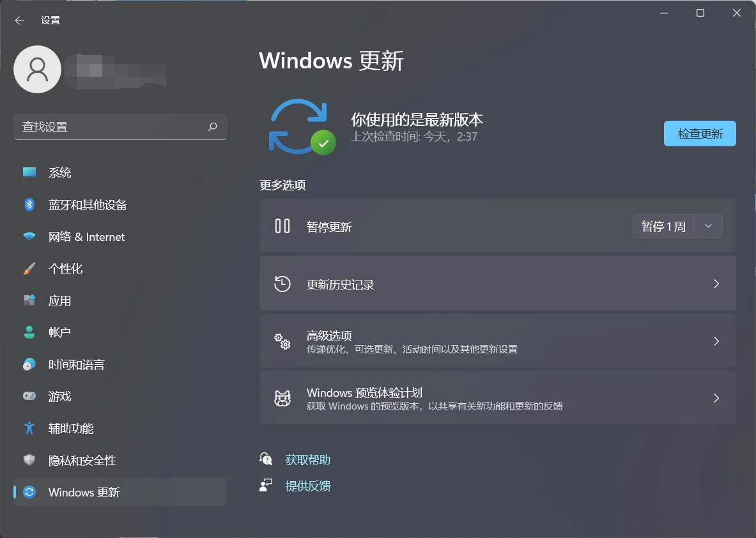The height and width of the screenshot is (538, 756).
Task: Expand the 高级选项 chevron
Action: point(716,341)
